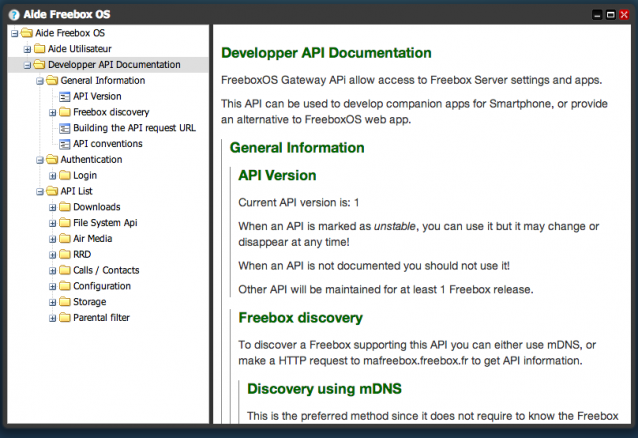The image size is (638, 438).
Task: Expand the Air Media node
Action: coord(52,239)
